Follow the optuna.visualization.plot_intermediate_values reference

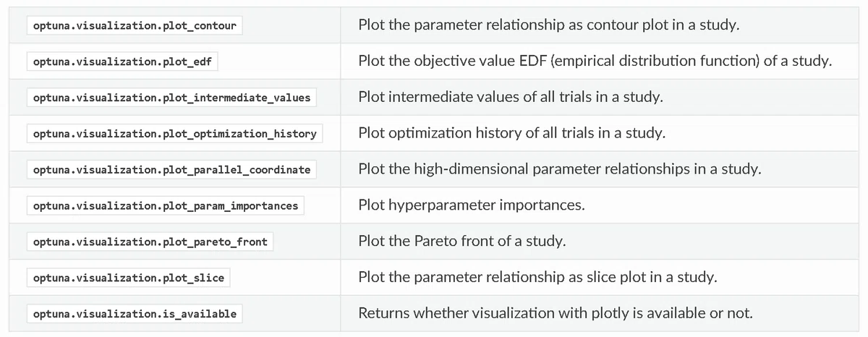[171, 98]
